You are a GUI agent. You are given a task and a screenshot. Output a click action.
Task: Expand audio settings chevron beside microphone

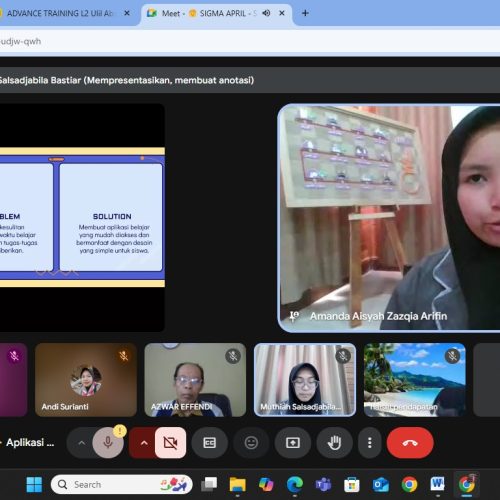[81, 443]
